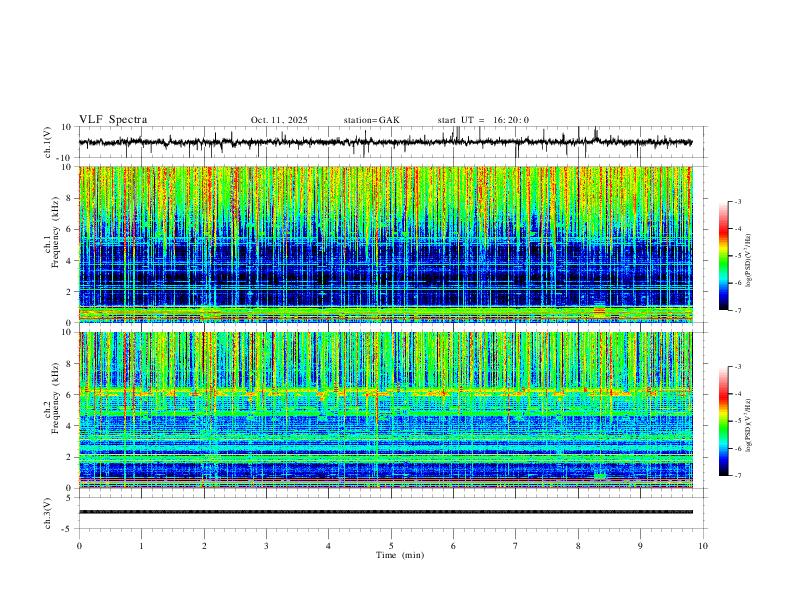Viewport: 792px width, 612px height.
Task: Click the time axis tick label "1"
Action: coord(141,546)
